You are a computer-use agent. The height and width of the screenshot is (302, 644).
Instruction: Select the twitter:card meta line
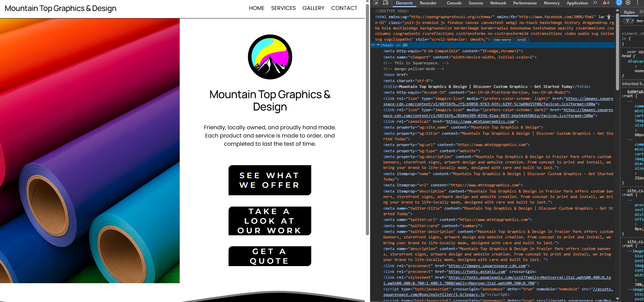click(433, 226)
